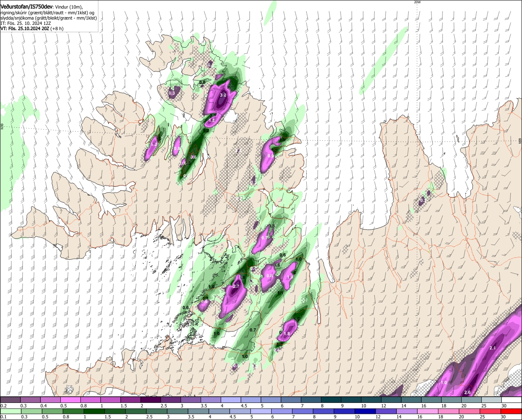Pick the darkest purple 2 swatch, purple legend
This screenshot has height=420, width=522.
150,400
